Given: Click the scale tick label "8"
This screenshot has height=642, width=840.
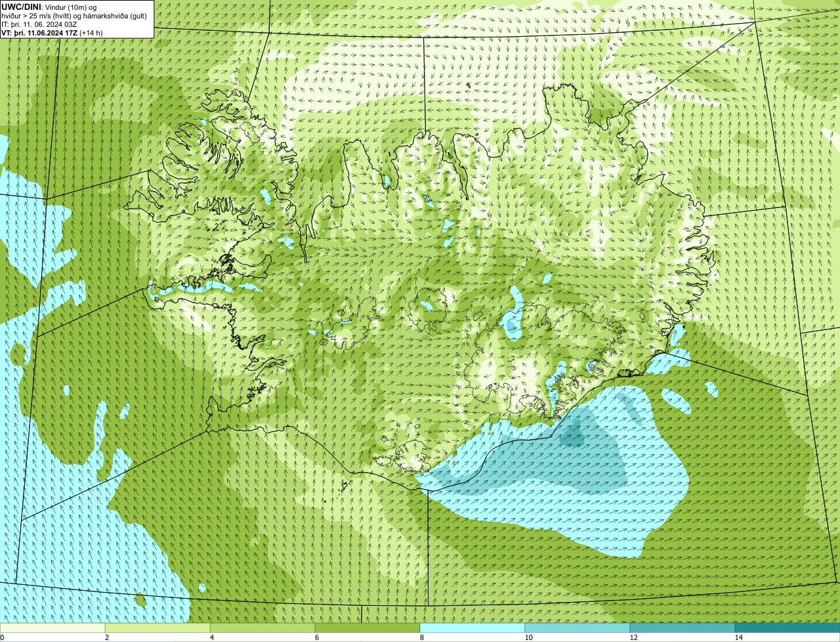Looking at the screenshot, I should [x=421, y=637].
